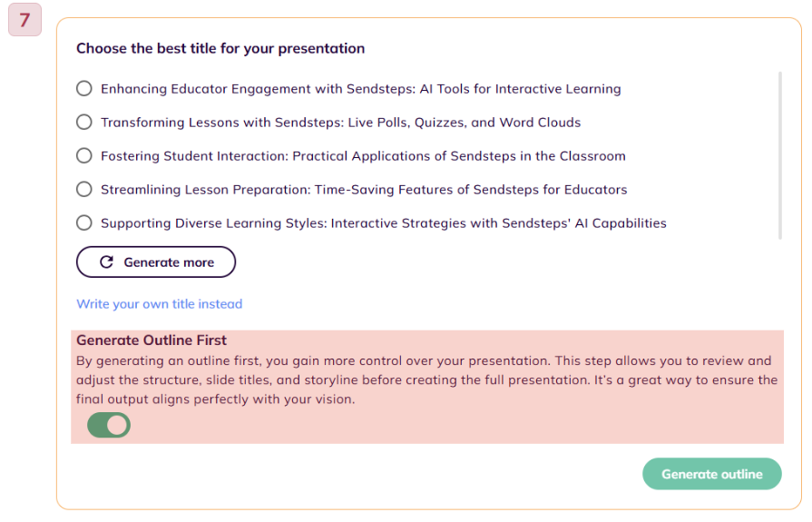Click the circular refresh arrow icon
This screenshot has height=522, width=812.
[x=107, y=262]
